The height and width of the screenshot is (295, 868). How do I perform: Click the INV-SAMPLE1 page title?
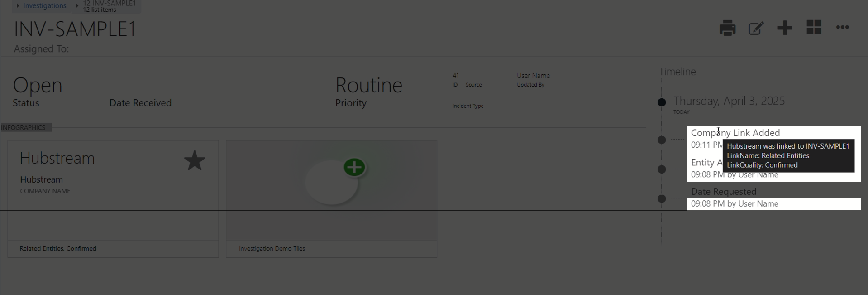click(75, 29)
